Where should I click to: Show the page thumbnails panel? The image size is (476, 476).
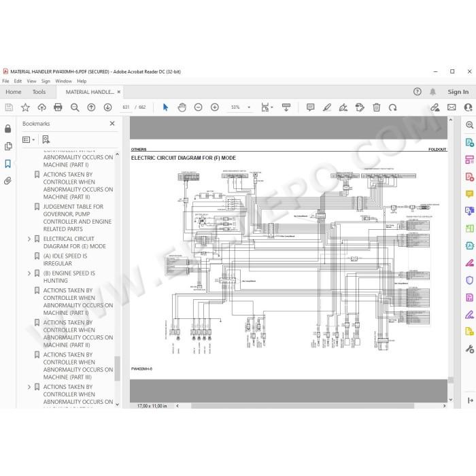(x=8, y=146)
